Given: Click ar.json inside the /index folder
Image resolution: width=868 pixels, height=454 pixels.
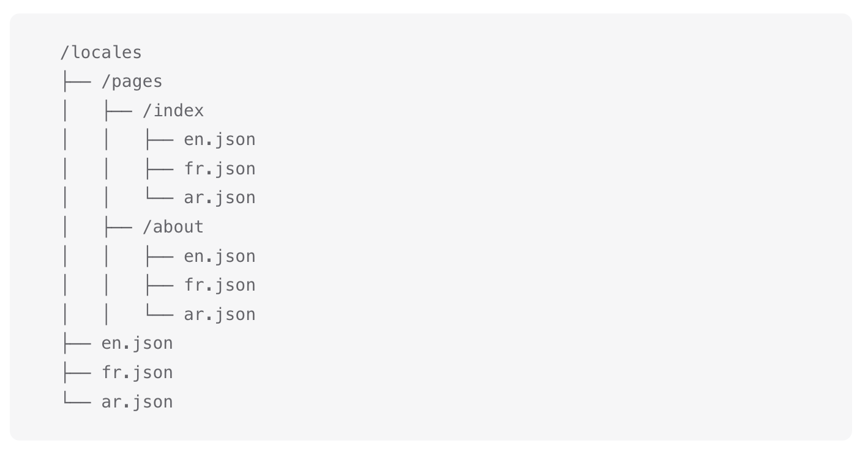Looking at the screenshot, I should [219, 198].
